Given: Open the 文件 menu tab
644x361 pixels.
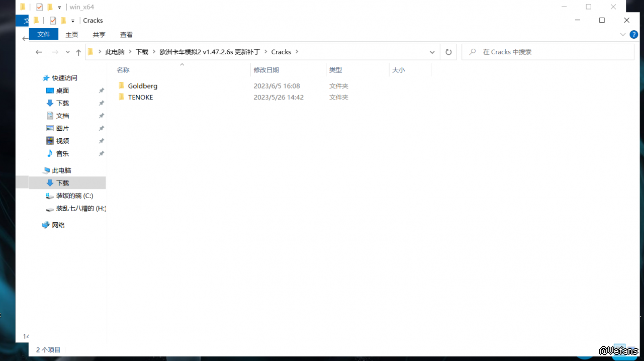Looking at the screenshot, I should pos(44,34).
